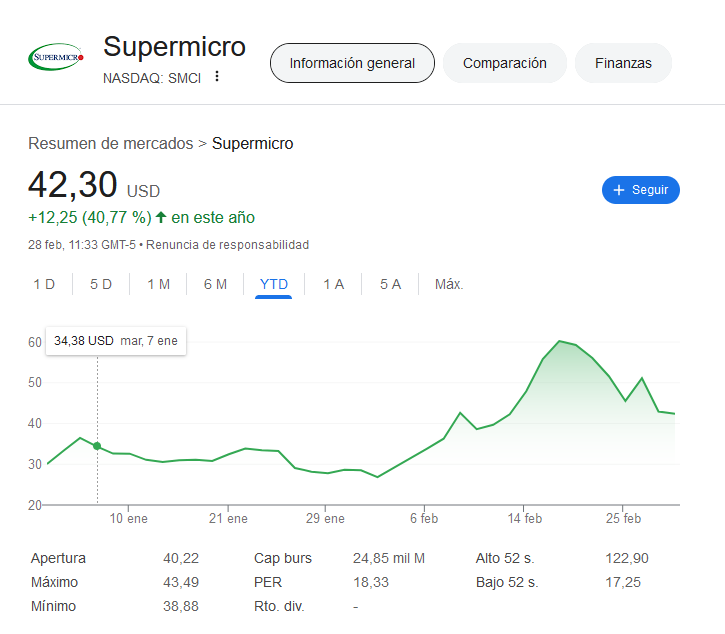Image resolution: width=725 pixels, height=634 pixels.
Task: Open Resumen de mercados breadcrumb link
Action: [x=111, y=143]
